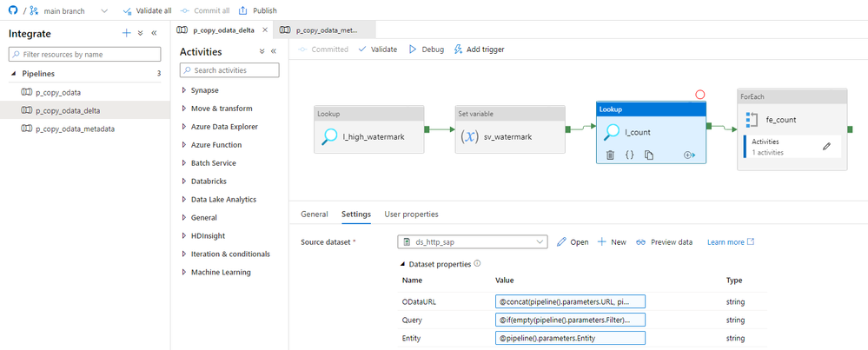The width and height of the screenshot is (868, 350).
Task: Click Commit all
Action: click(x=205, y=10)
